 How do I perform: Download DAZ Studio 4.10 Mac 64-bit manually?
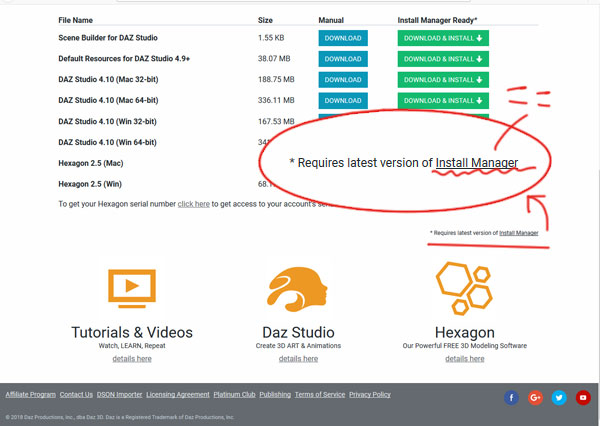pyautogui.click(x=343, y=101)
